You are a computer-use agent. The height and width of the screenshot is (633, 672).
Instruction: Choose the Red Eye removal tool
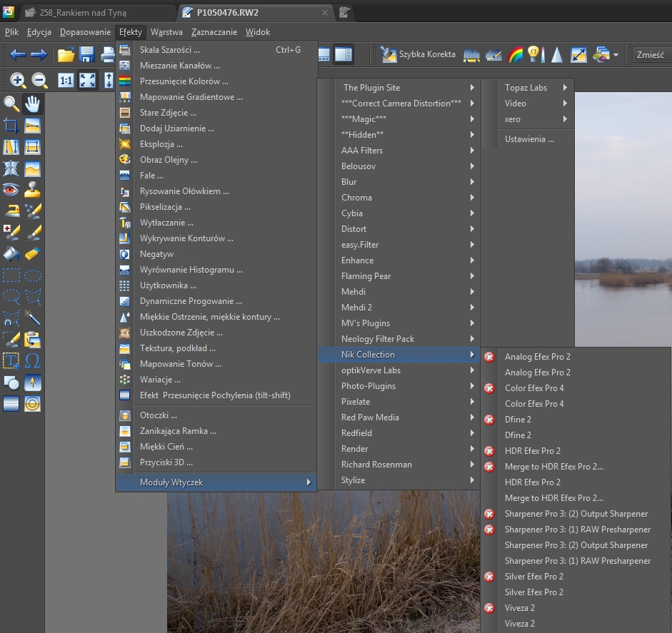11,190
